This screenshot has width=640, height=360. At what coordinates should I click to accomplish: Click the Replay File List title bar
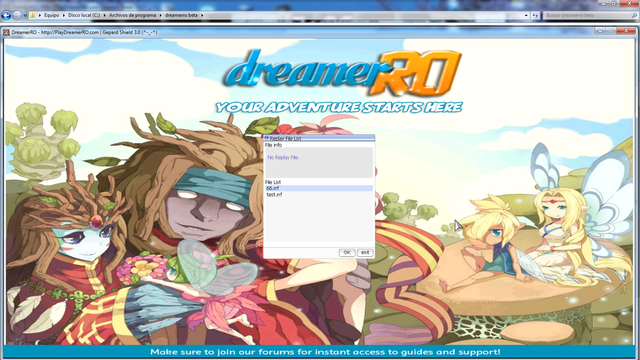click(319, 138)
